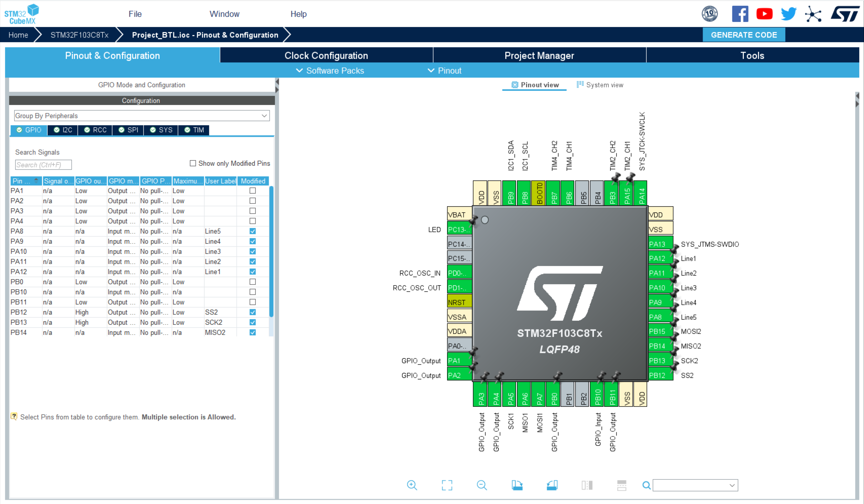The height and width of the screenshot is (504, 864).
Task: Open the Window menu
Action: (224, 14)
